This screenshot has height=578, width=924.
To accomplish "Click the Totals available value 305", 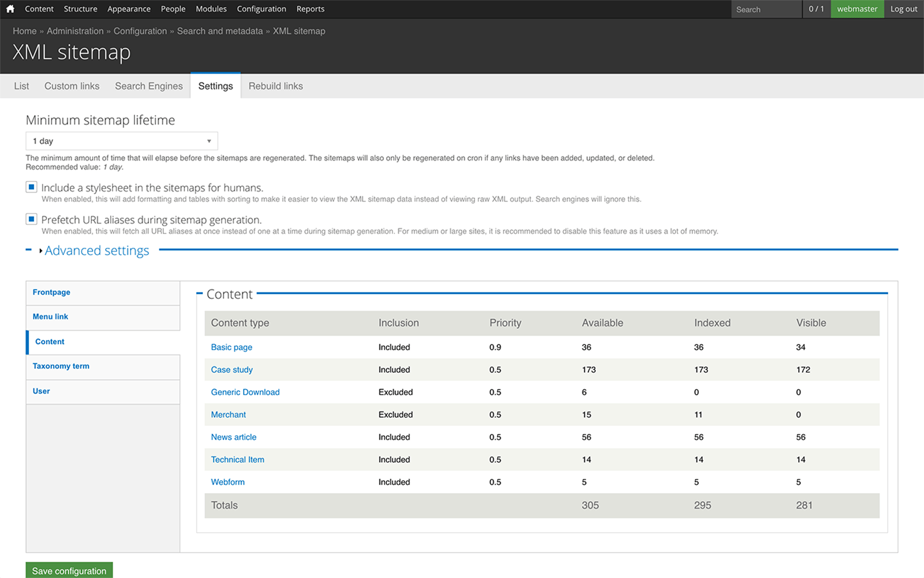I will pos(590,505).
